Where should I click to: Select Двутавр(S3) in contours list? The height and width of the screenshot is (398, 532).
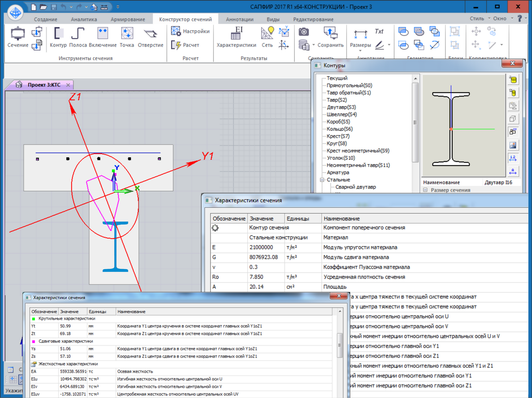tap(341, 107)
